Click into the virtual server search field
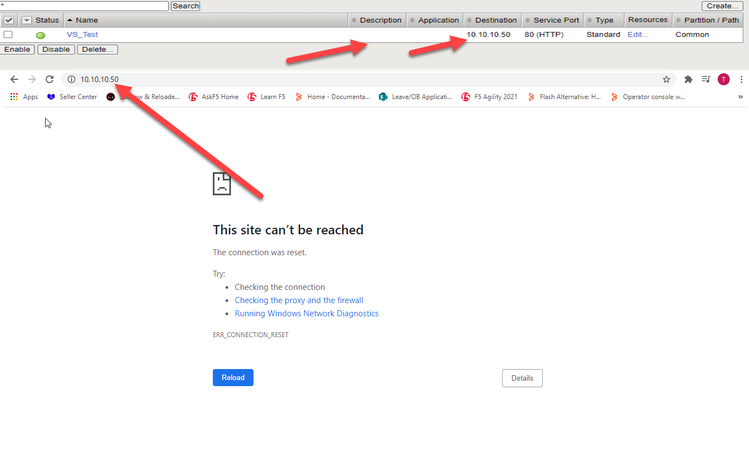The width and height of the screenshot is (749, 450). click(84, 5)
